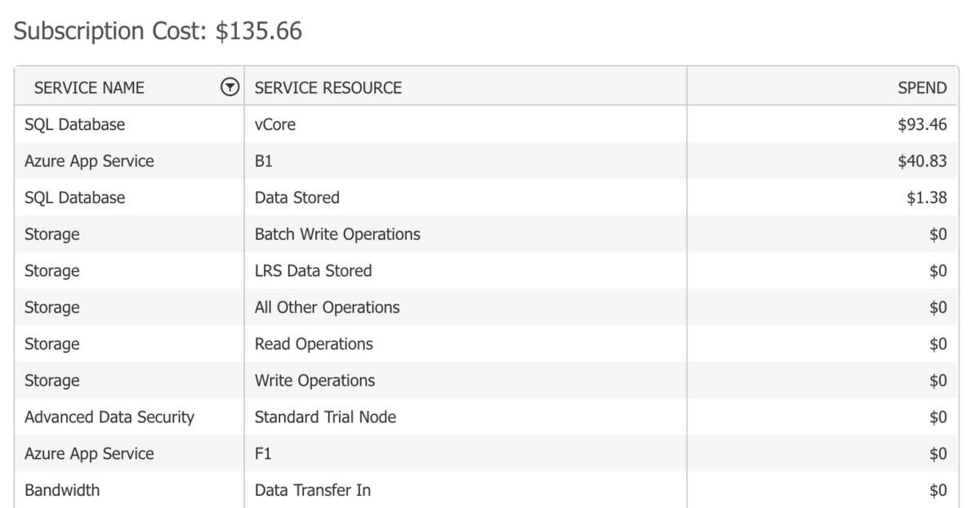Select the Data Transfer In cell

point(313,490)
